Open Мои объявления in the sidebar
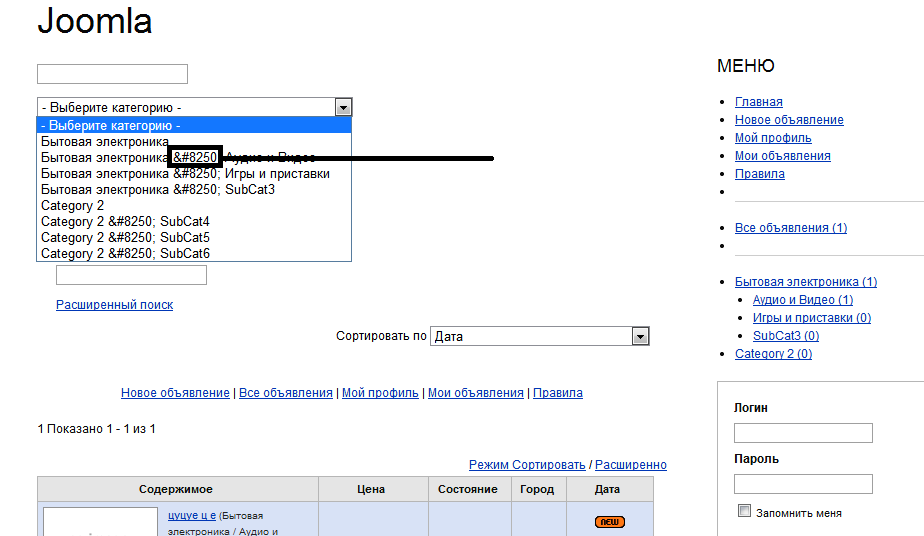The height and width of the screenshot is (536, 924). click(x=783, y=155)
